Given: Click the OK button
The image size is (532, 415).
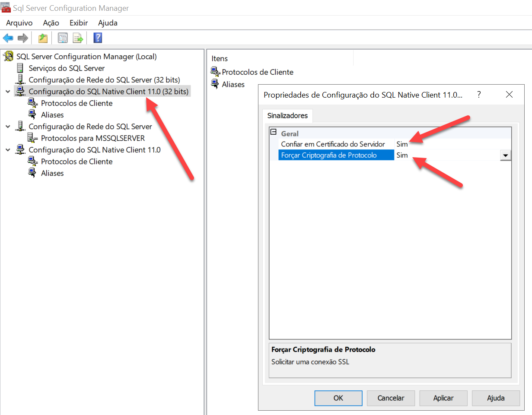Looking at the screenshot, I should click(x=338, y=398).
